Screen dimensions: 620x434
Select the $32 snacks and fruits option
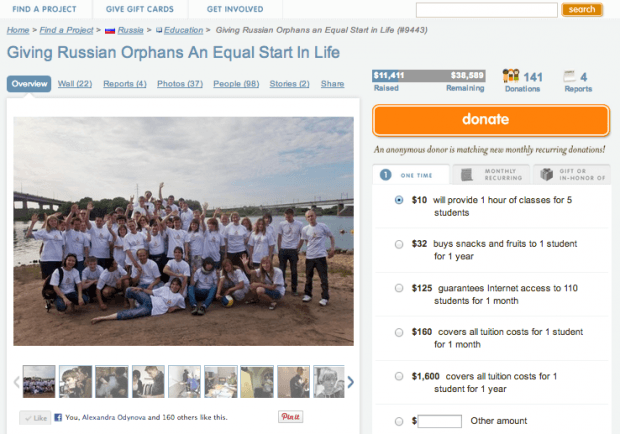point(399,244)
